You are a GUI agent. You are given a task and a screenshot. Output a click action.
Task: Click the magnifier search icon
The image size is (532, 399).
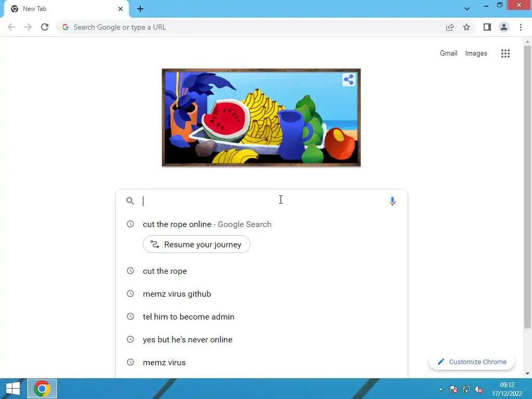click(x=130, y=201)
